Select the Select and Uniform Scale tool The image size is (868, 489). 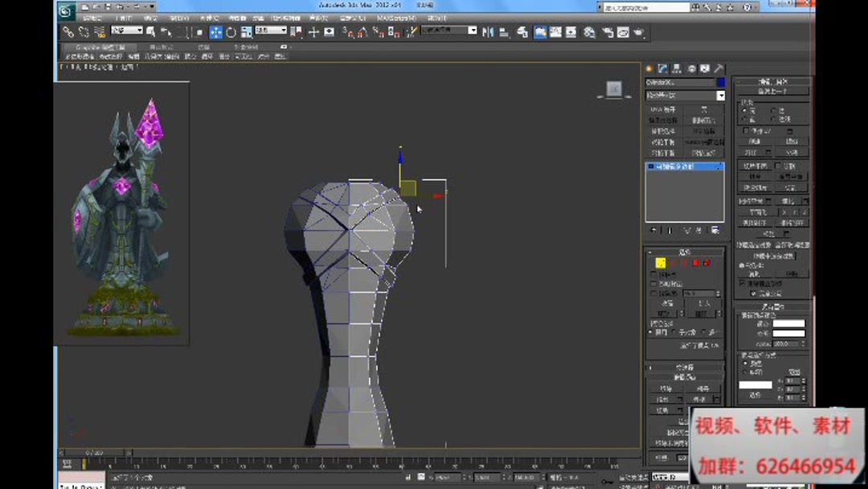[245, 31]
